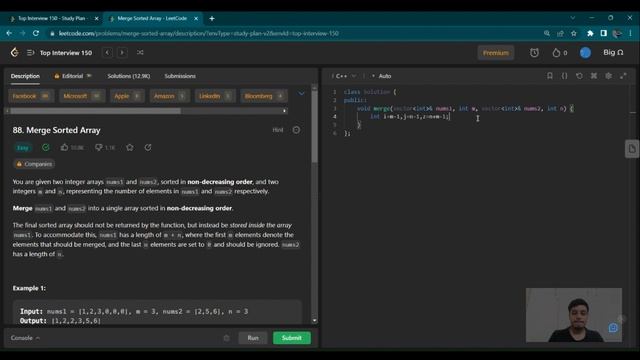Click the Big Ω account name
The height and width of the screenshot is (360, 640).
tap(613, 53)
